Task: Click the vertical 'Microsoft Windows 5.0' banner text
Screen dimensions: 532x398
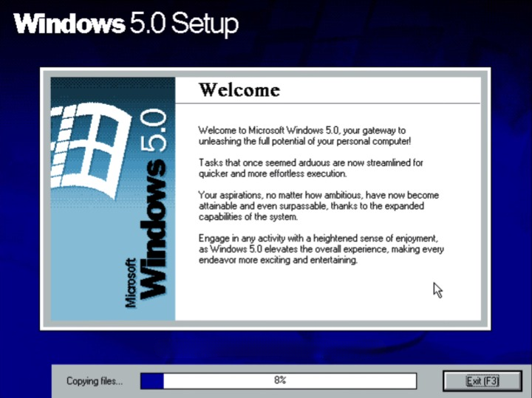Action: click(146, 207)
